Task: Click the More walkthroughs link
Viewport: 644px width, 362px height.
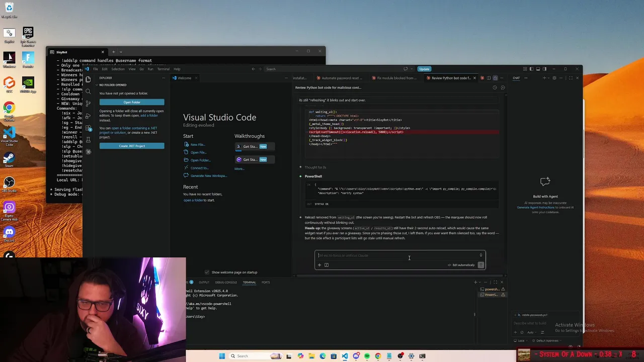Action: tap(238, 169)
